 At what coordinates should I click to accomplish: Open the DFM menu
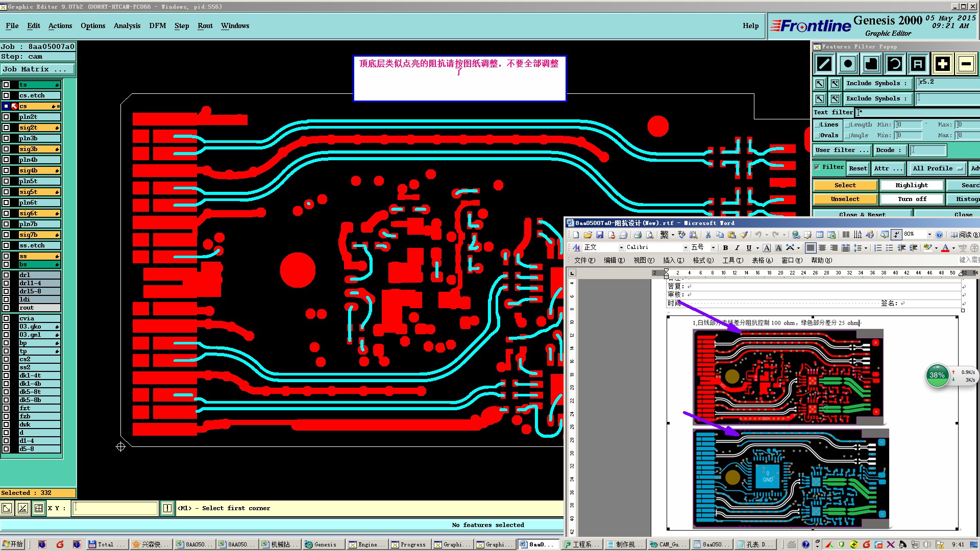pyautogui.click(x=157, y=26)
